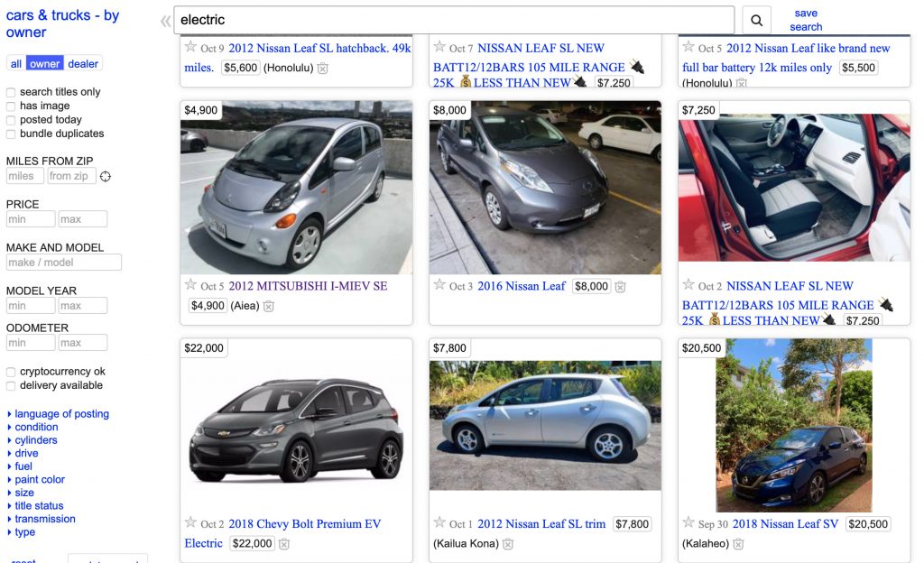Switch to the dealer tab
The width and height of the screenshot is (924, 563).
tap(83, 63)
